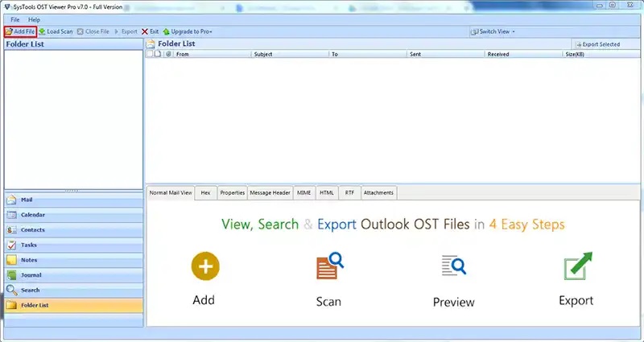Open the Calendar pane icon
The image size is (644, 342).
coord(12,215)
